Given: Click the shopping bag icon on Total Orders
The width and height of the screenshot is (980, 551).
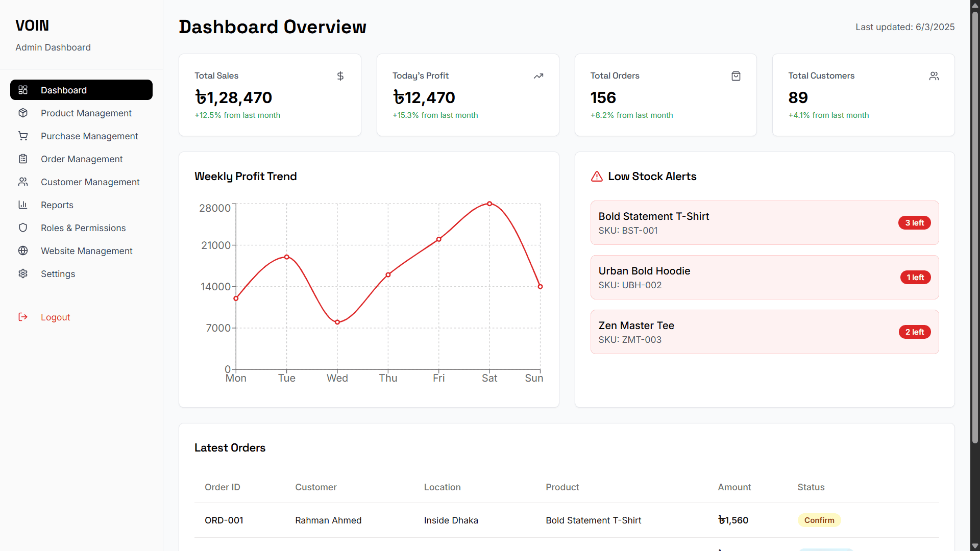Looking at the screenshot, I should coord(736,76).
